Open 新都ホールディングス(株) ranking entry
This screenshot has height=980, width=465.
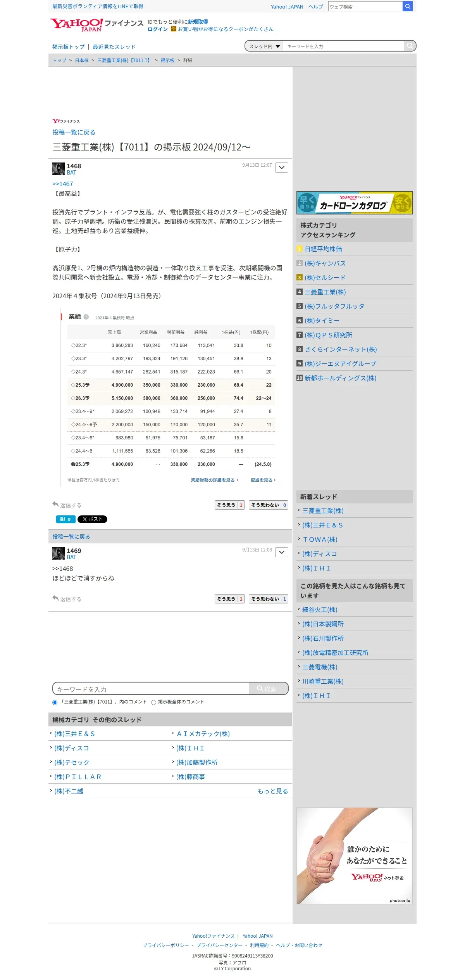[x=340, y=378]
